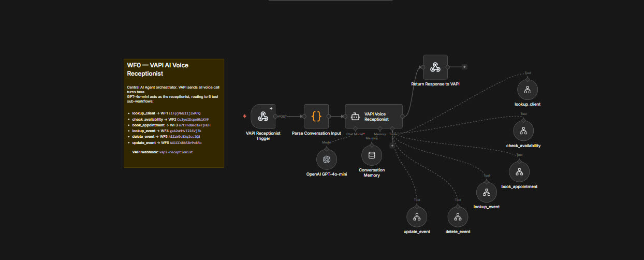Open the OpenAI GPT-4o-mini model node

click(x=327, y=159)
